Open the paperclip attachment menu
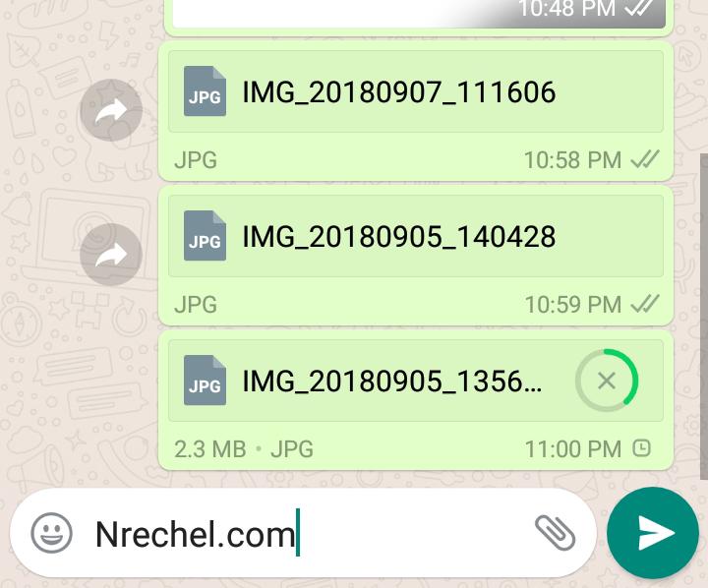Screen dimensions: 708x588 555,533
